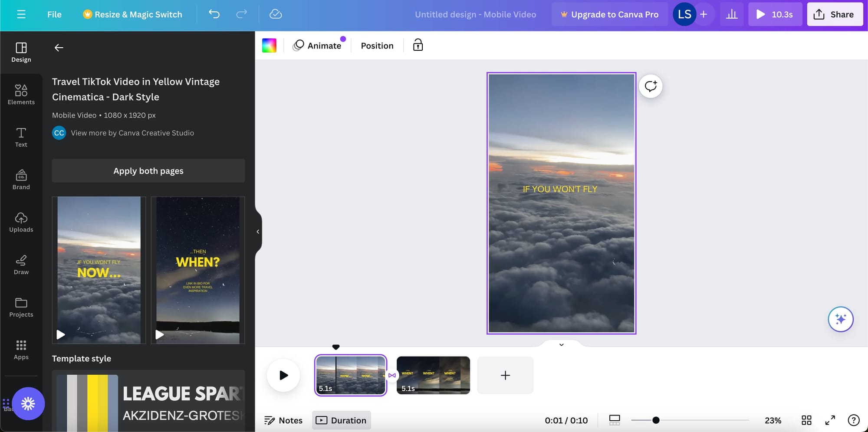This screenshot has height=432, width=868.
Task: Open the background color picker swatch
Action: (x=269, y=46)
